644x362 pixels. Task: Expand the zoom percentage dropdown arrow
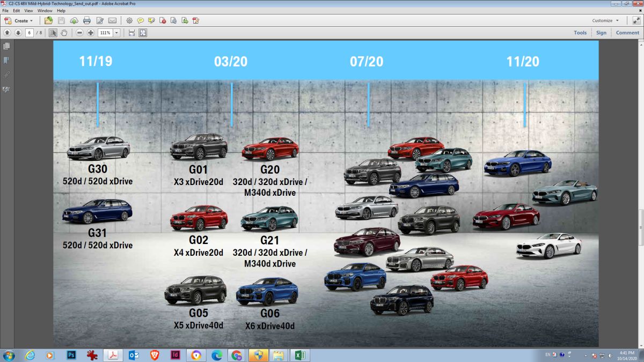[116, 33]
